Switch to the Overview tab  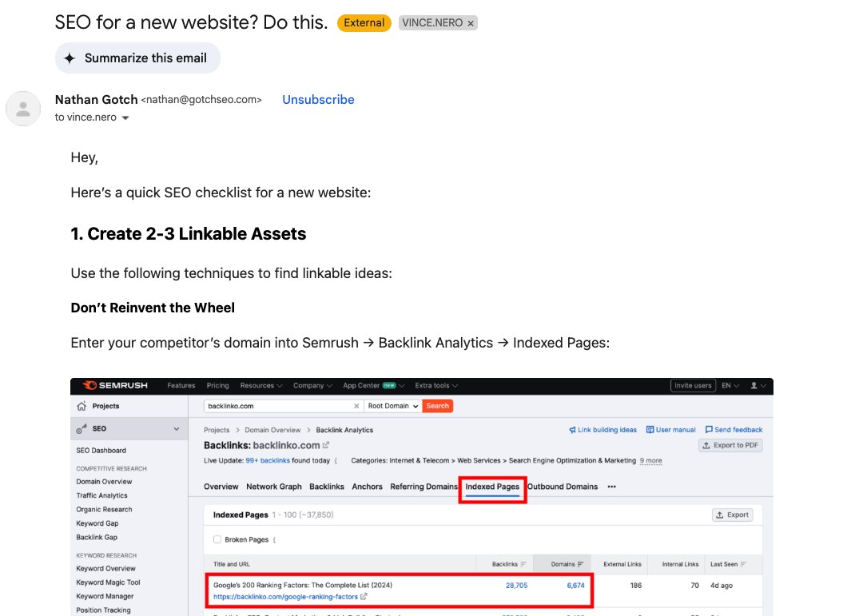coord(221,487)
